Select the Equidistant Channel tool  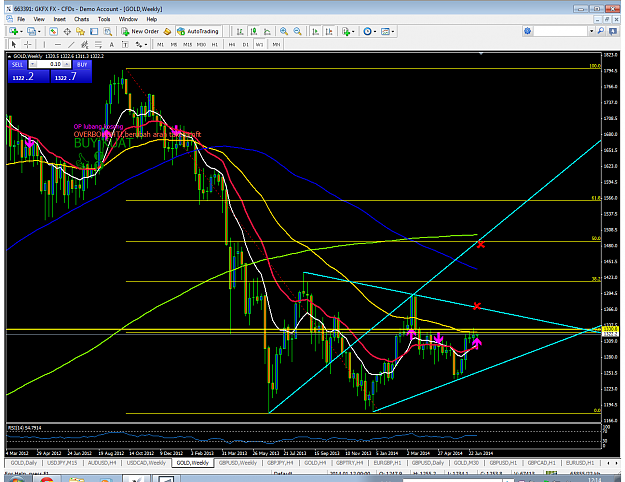tap(85, 44)
